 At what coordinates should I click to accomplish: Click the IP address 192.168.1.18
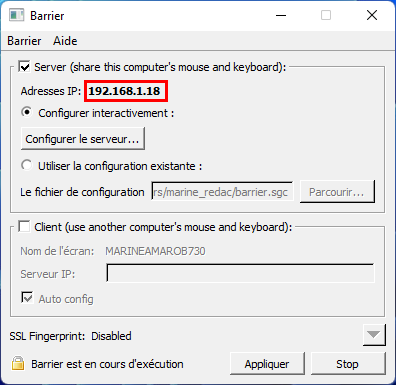click(x=124, y=91)
